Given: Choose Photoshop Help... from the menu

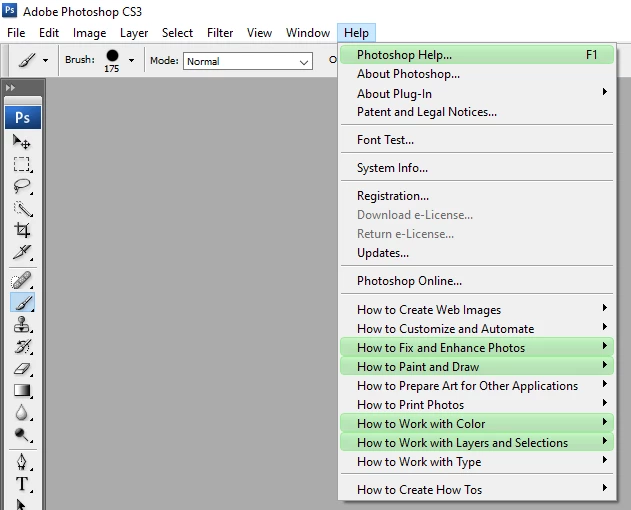Looking at the screenshot, I should point(477,55).
